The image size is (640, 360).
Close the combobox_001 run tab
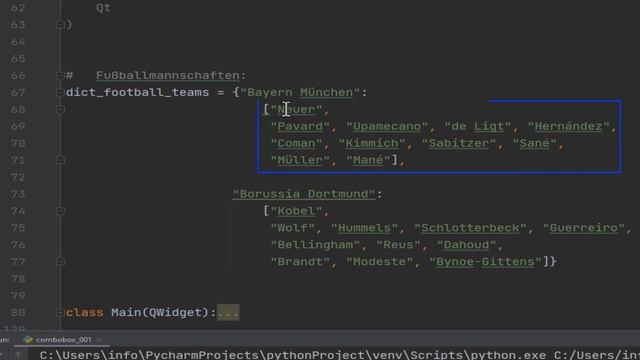[99, 340]
